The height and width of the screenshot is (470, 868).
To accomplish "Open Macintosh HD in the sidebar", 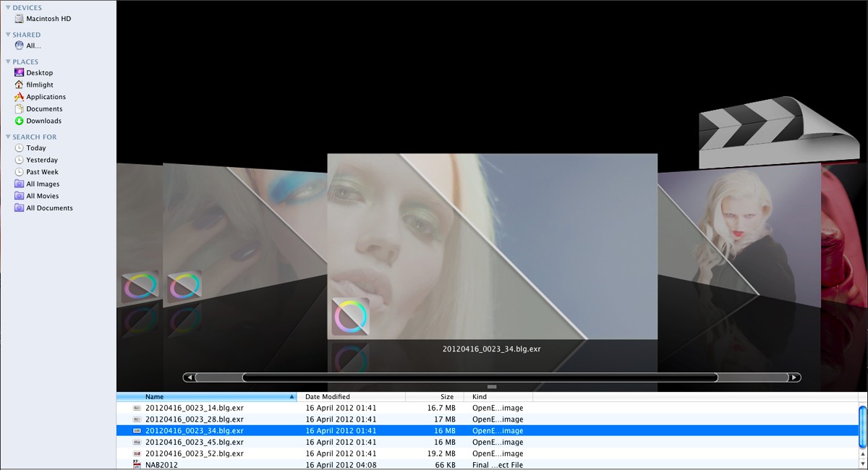I will 48,19.
